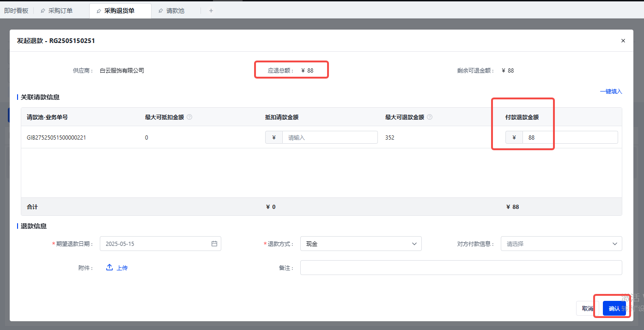Open the 退款方式 dropdown showing 现金
The height and width of the screenshot is (330, 644).
coord(361,244)
